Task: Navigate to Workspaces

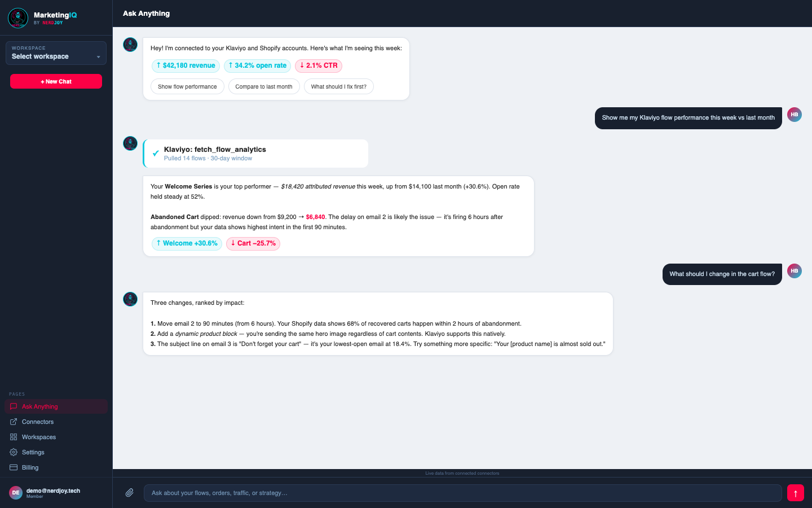Action: [x=56, y=437]
